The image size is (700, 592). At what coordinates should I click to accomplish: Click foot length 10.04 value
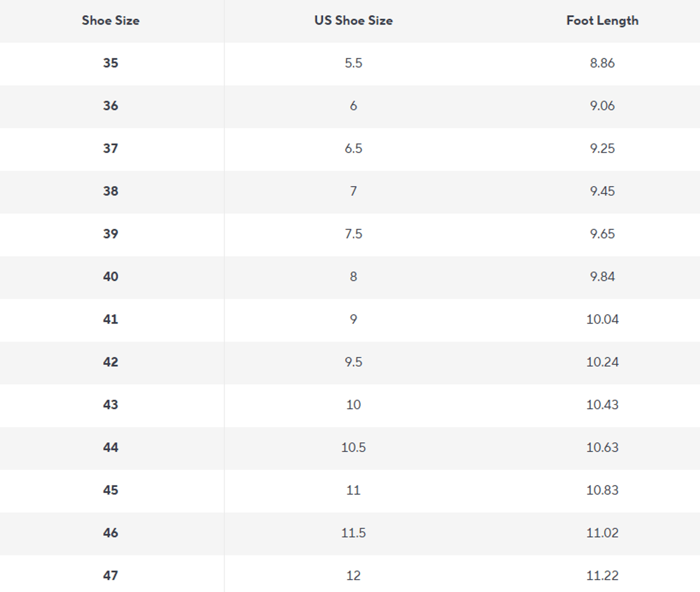(x=602, y=319)
